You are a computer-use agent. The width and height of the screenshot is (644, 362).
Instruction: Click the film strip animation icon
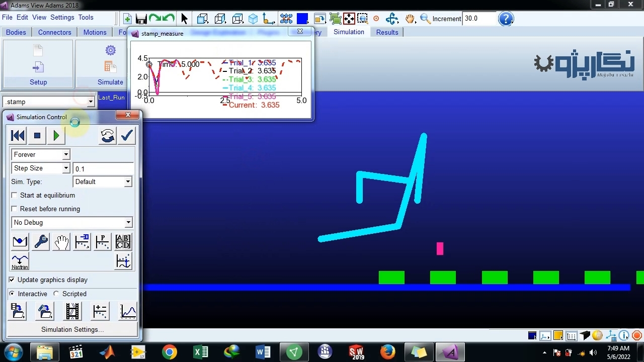72,312
